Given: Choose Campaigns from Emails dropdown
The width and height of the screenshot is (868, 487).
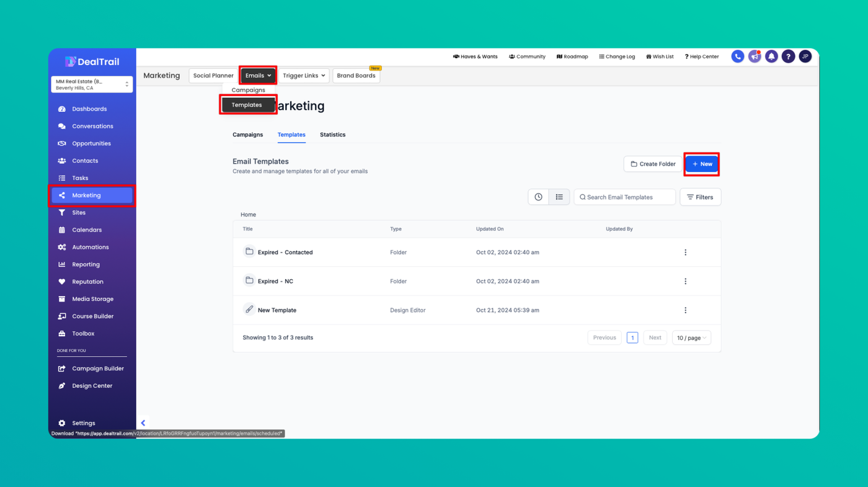Looking at the screenshot, I should (248, 90).
